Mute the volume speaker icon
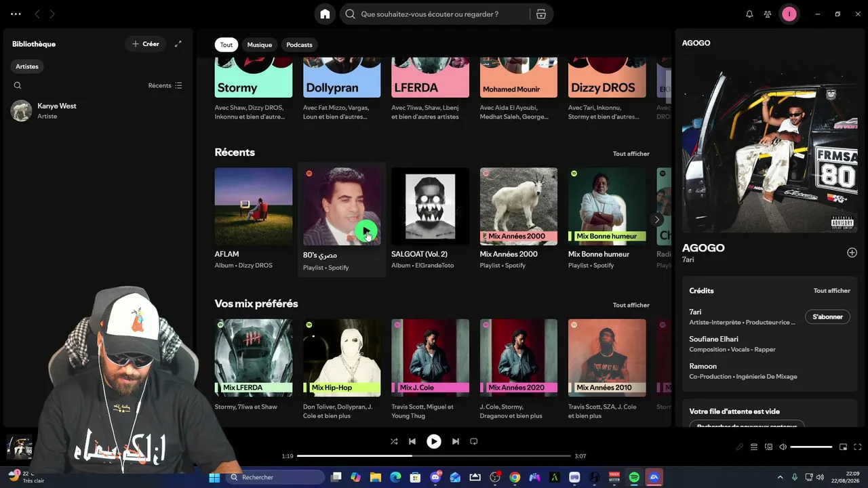Viewport: 868px width, 488px height. pos(783,447)
